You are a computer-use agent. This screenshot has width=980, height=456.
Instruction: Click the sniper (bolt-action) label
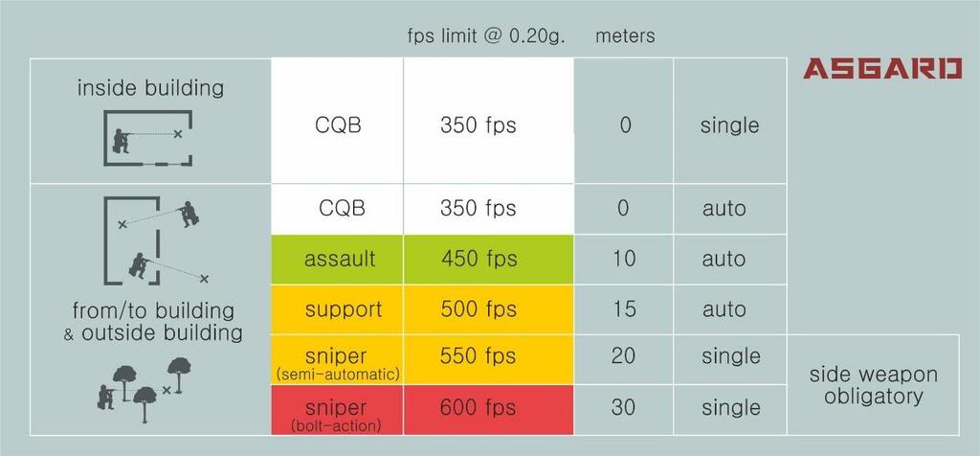coord(336,416)
